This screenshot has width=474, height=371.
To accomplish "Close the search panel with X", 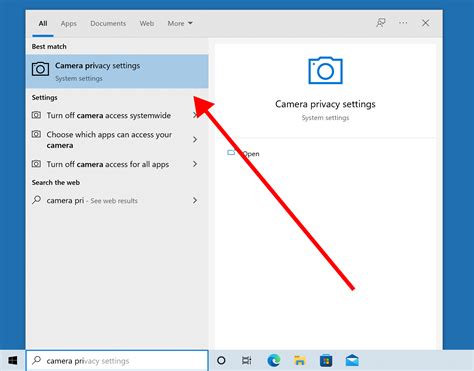I will tap(426, 23).
